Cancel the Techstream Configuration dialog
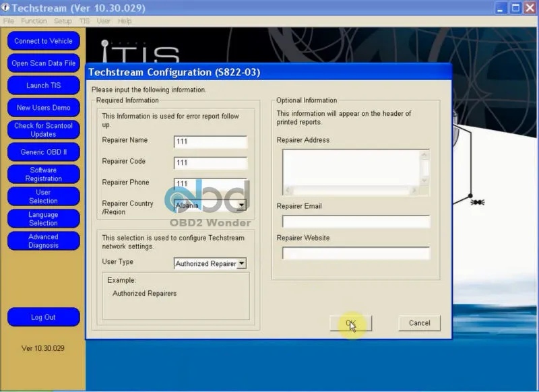Screen dimensions: 539x392 pyautogui.click(x=419, y=323)
